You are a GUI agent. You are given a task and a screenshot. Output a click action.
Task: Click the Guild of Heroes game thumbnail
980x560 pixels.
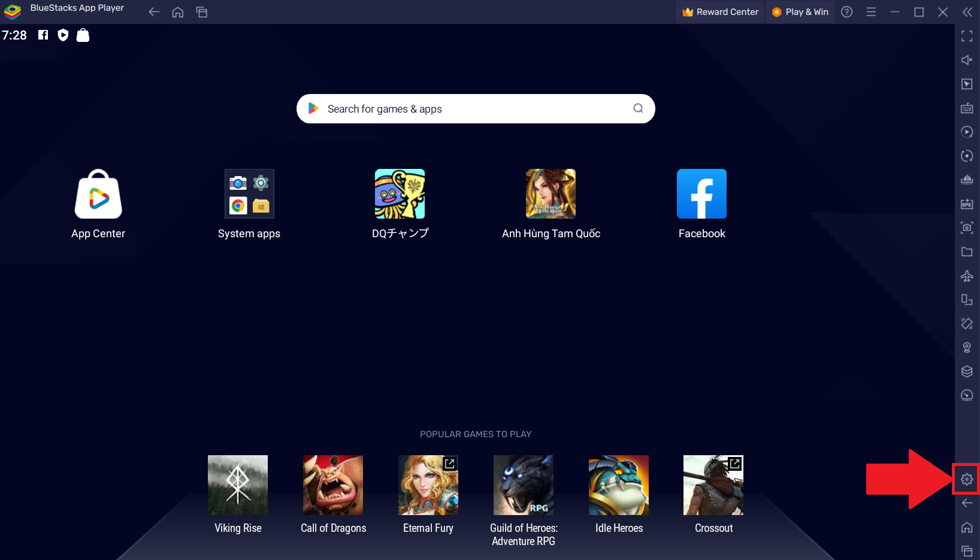pos(524,485)
